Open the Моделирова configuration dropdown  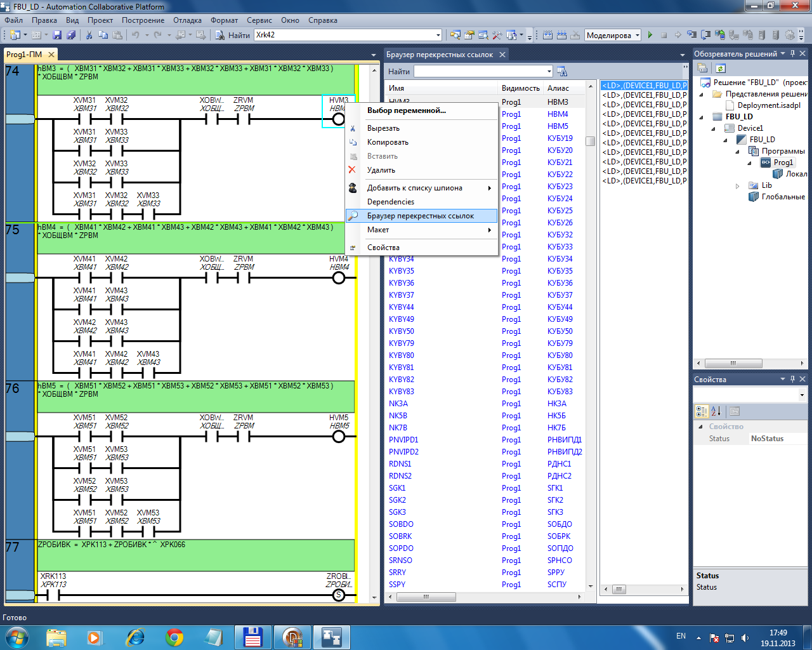pyautogui.click(x=638, y=36)
